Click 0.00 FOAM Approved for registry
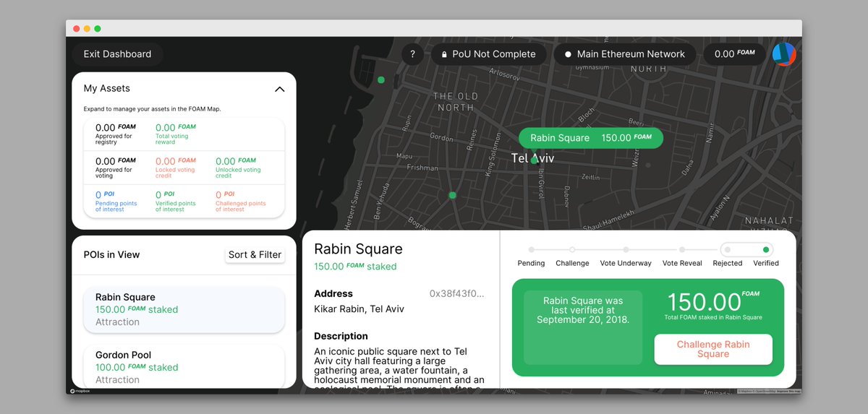The height and width of the screenshot is (414, 868). 116,134
